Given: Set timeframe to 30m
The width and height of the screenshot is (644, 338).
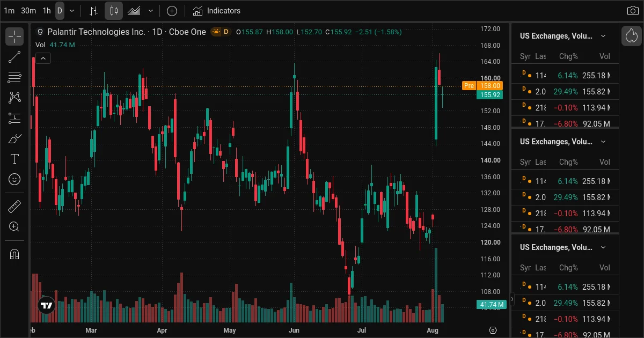Looking at the screenshot, I should [28, 11].
